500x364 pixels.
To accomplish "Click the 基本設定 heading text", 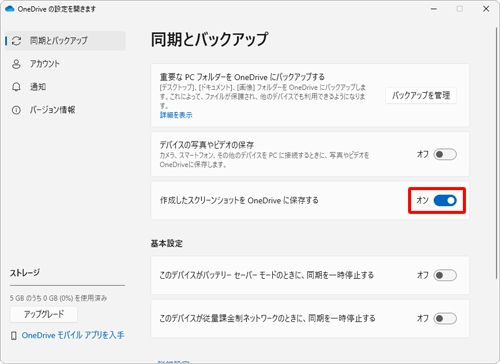I will pyautogui.click(x=167, y=244).
